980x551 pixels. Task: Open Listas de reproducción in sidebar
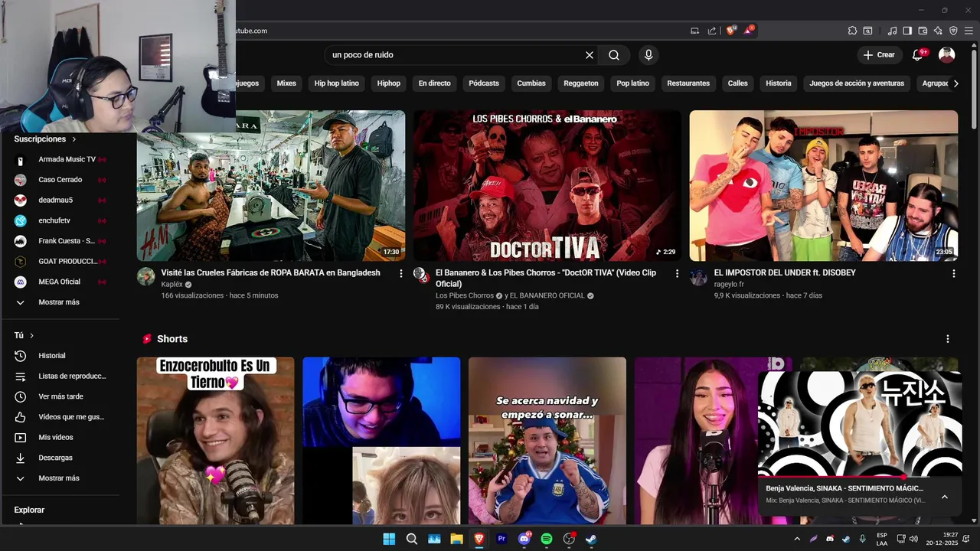61,376
